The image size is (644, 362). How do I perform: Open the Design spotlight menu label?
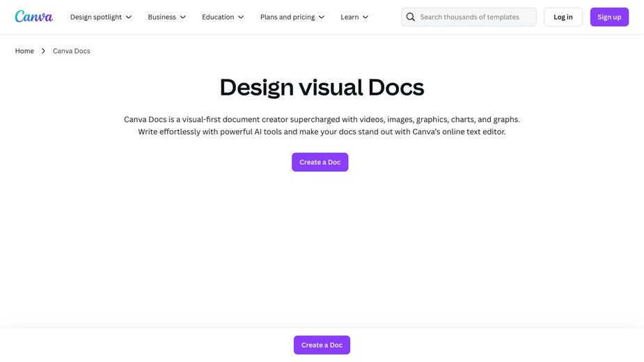click(95, 17)
